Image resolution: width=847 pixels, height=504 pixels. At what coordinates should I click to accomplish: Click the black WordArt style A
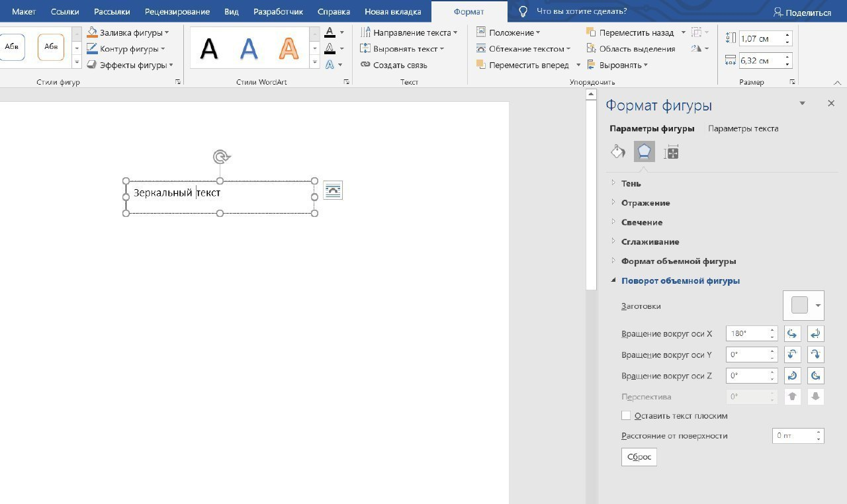tap(209, 48)
